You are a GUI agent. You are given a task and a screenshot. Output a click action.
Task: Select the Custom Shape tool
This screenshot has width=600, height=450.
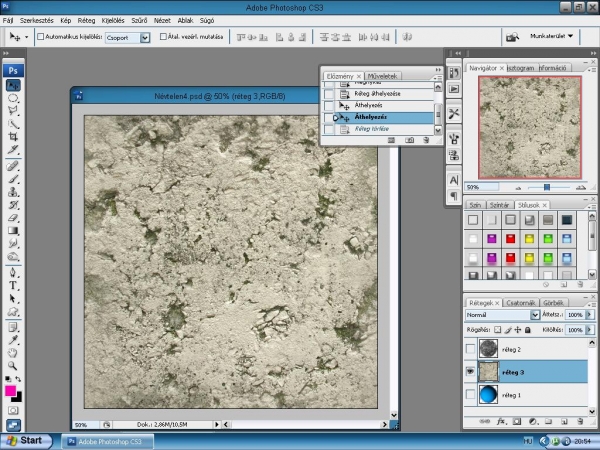tap(13, 311)
